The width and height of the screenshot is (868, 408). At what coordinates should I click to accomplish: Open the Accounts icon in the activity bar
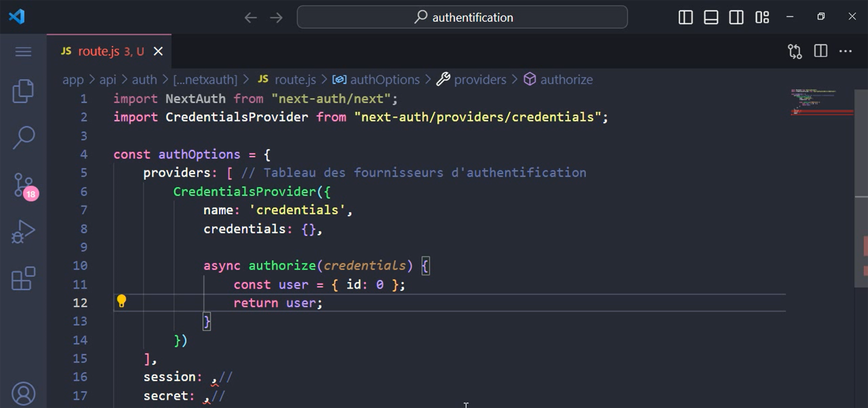coord(23,393)
